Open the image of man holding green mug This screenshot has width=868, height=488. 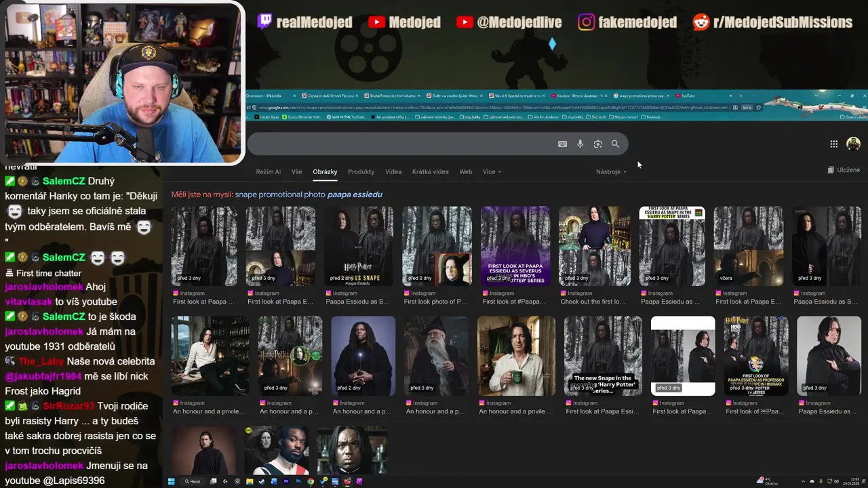(516, 356)
